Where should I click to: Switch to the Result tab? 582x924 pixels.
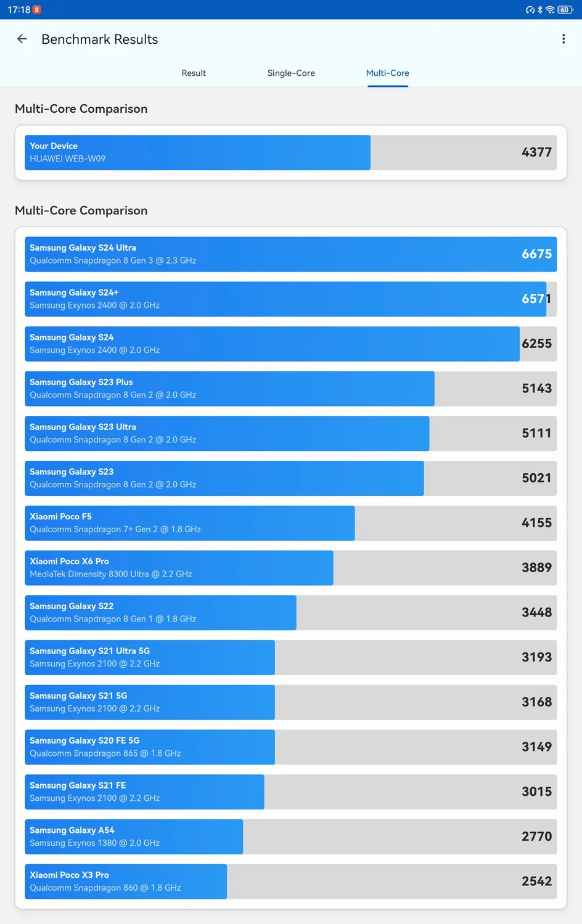pyautogui.click(x=194, y=73)
